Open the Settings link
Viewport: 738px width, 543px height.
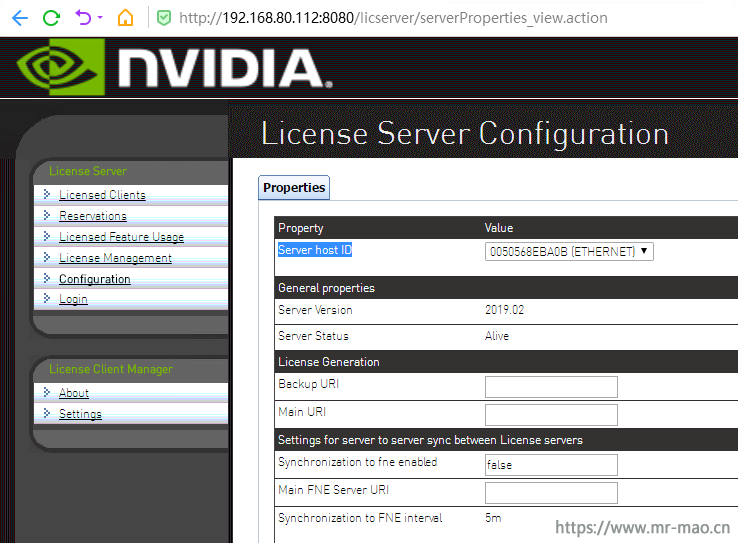tap(80, 414)
